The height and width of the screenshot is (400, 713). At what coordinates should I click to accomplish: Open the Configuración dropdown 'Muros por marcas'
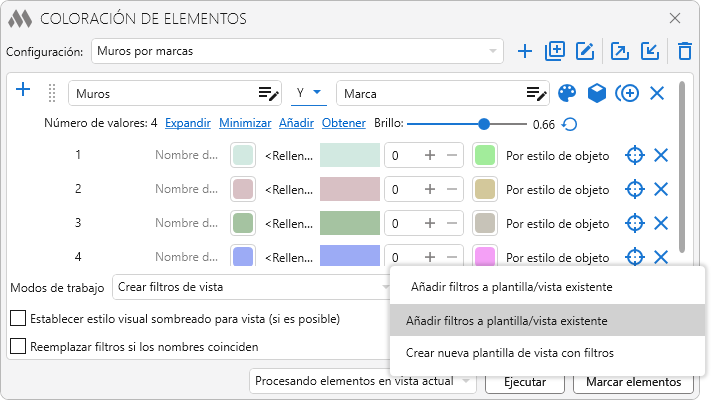point(298,50)
